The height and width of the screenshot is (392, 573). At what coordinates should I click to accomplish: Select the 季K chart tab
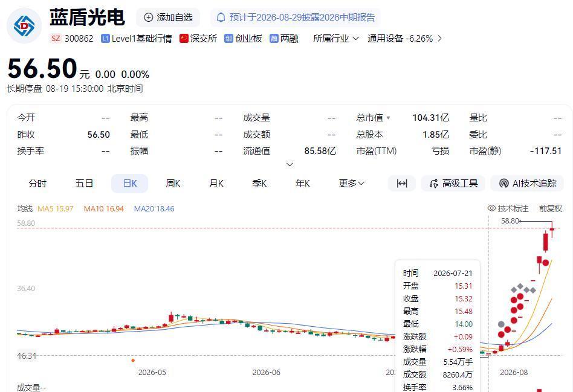pyautogui.click(x=259, y=184)
